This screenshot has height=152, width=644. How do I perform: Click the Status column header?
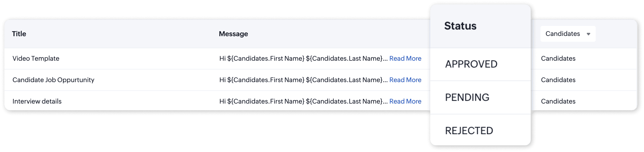pos(460,26)
